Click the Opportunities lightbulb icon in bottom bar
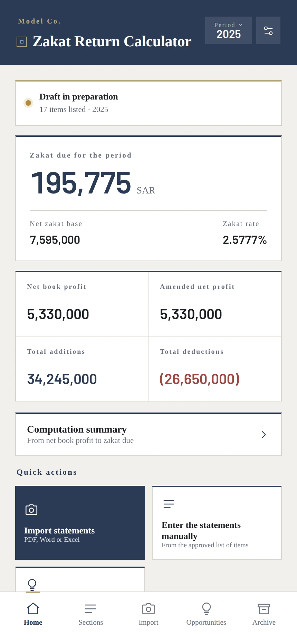Viewport: 297px width, 644px height. [207, 608]
